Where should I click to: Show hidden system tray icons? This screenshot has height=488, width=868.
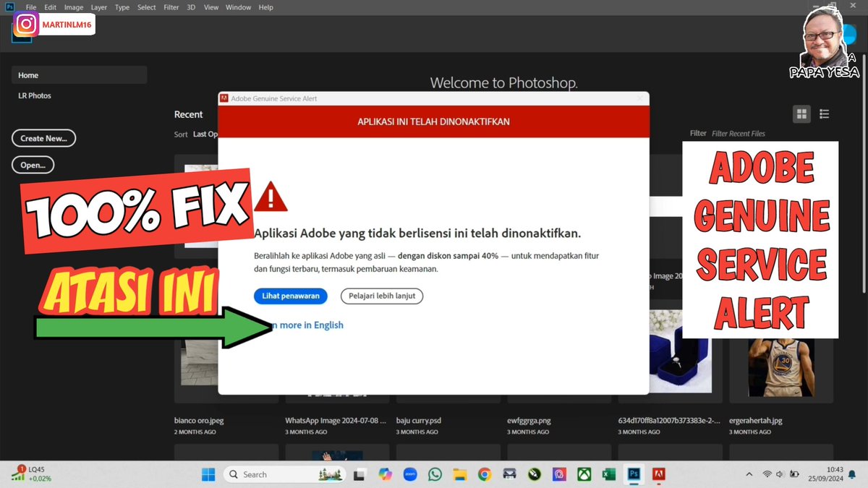click(749, 474)
